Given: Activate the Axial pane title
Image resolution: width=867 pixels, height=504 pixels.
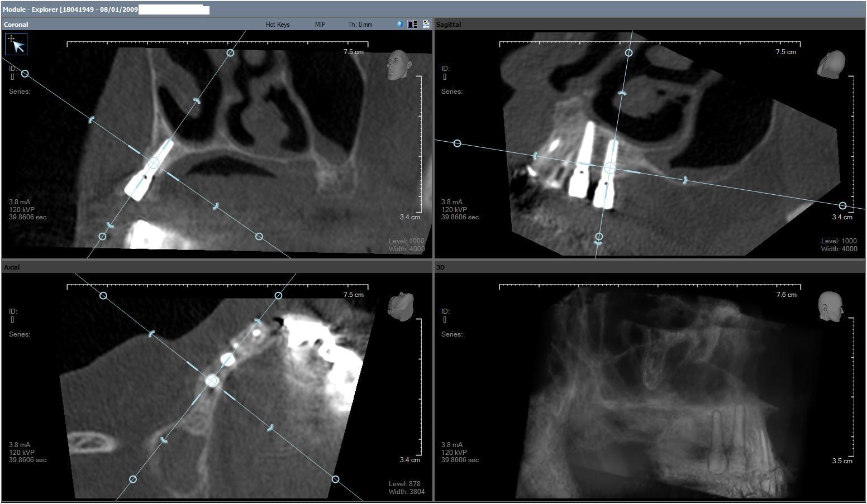Looking at the screenshot, I should click(12, 267).
